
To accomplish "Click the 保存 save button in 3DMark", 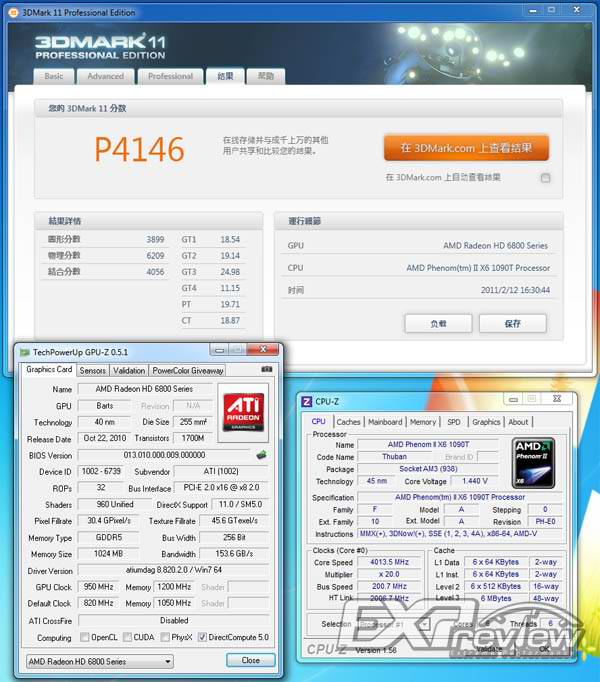I will (513, 323).
